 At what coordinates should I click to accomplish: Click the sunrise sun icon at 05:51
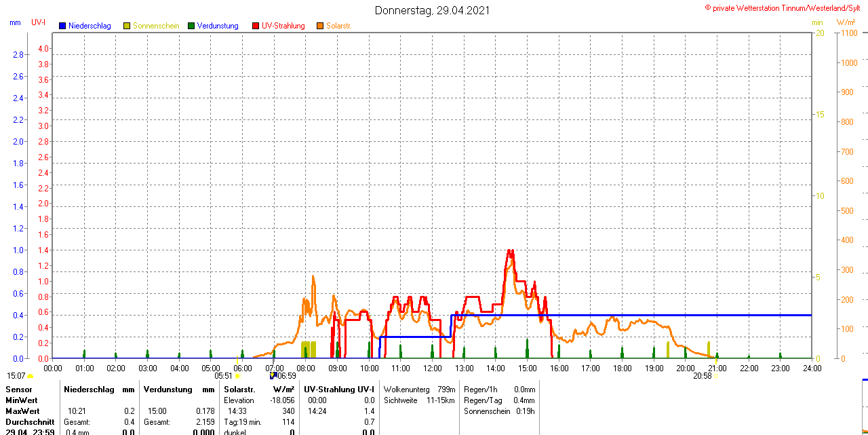coord(237,376)
